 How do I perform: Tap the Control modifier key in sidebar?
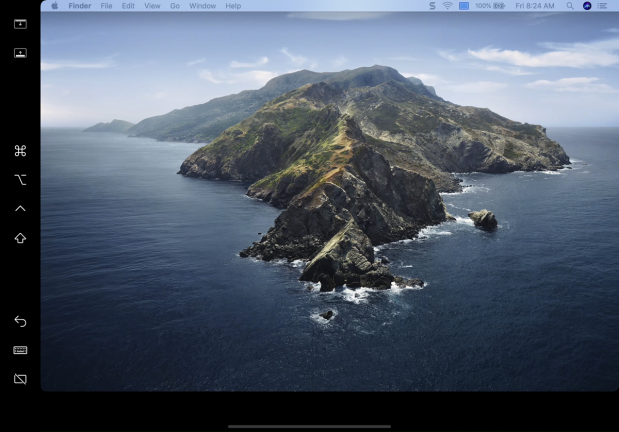[20, 208]
